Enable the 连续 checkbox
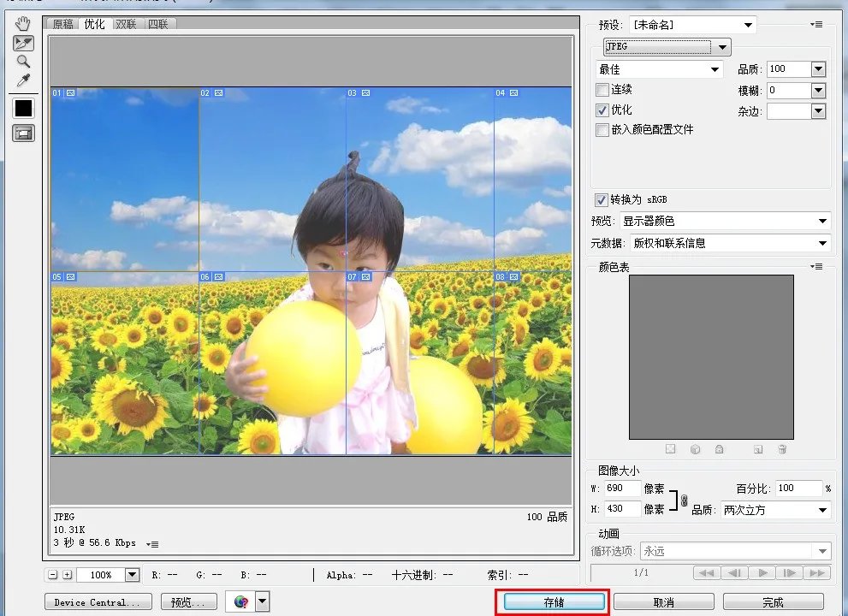 (602, 90)
